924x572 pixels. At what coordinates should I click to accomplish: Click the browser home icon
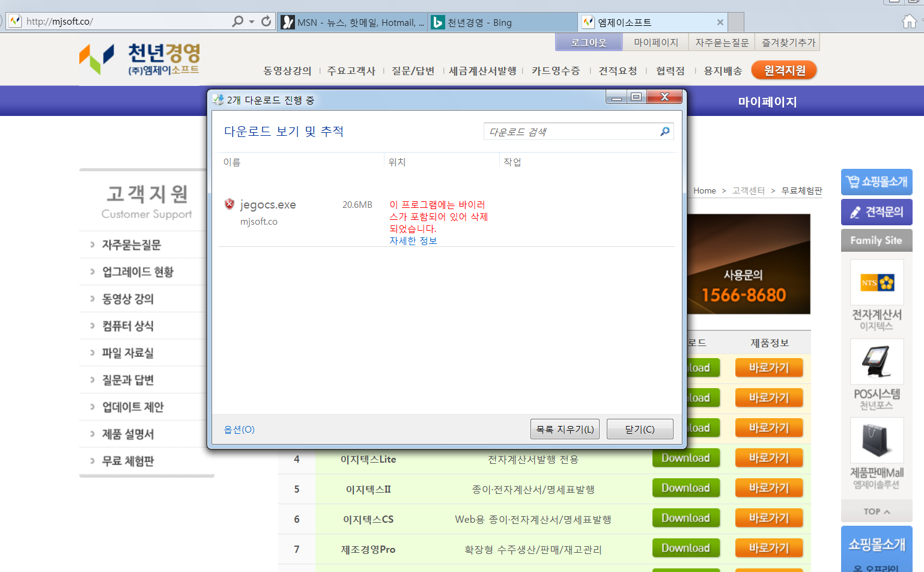[910, 22]
